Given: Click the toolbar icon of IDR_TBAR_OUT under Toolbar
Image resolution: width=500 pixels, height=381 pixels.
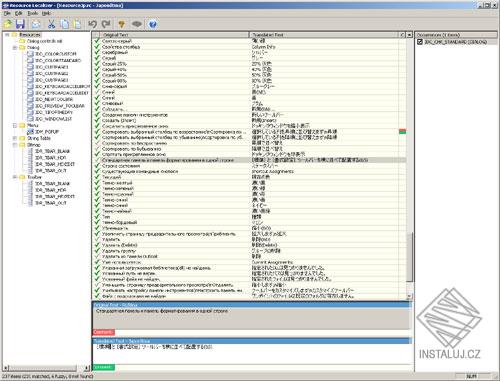Looking at the screenshot, I should tap(30, 203).
